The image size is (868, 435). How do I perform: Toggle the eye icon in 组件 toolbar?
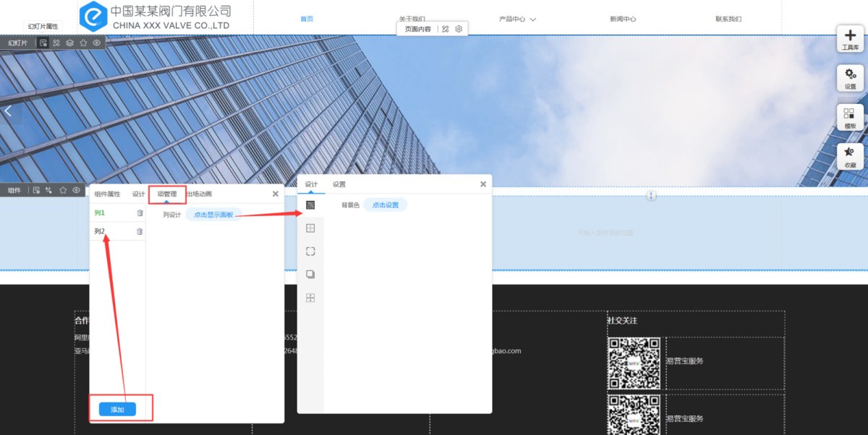[x=76, y=190]
